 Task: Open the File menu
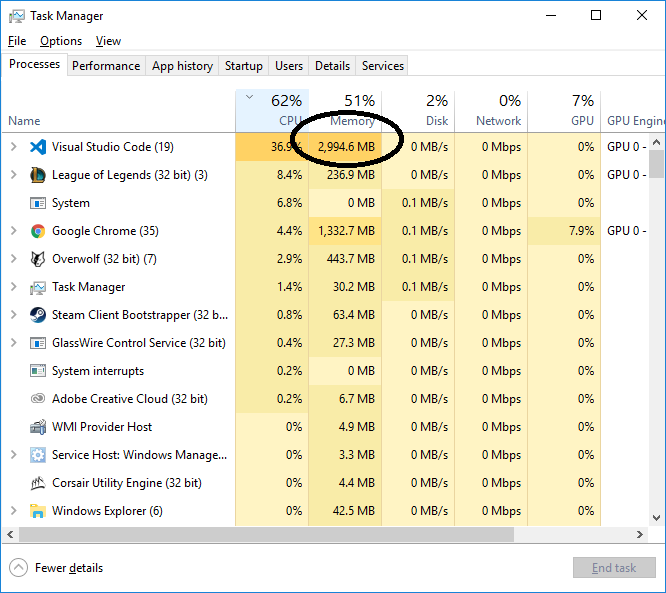pos(17,41)
